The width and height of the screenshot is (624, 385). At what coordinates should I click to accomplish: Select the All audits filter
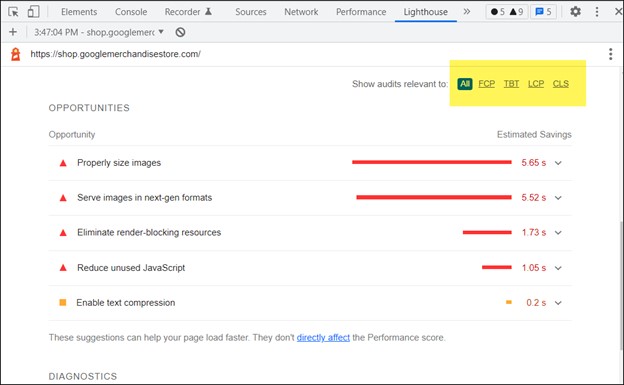tap(465, 84)
